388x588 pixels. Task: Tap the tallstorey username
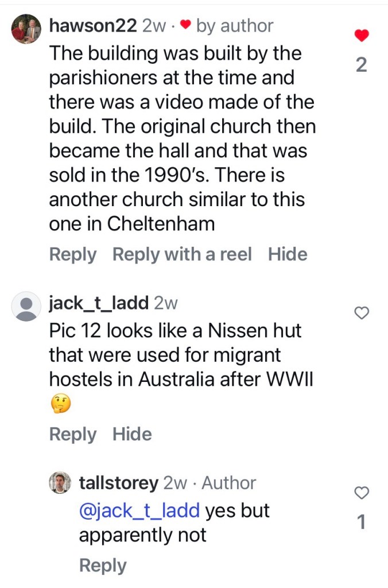[118, 483]
